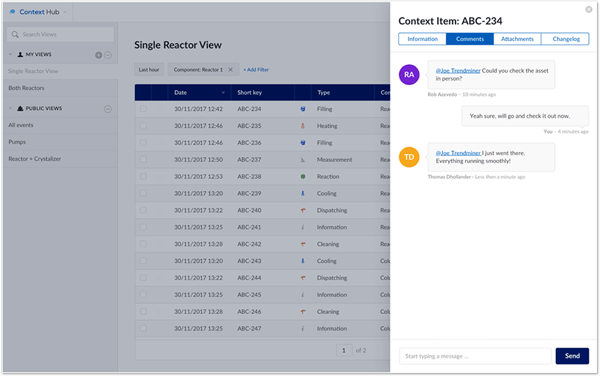Click the magnifier icon in Search Views
The width and height of the screenshot is (600, 376).
[15, 34]
